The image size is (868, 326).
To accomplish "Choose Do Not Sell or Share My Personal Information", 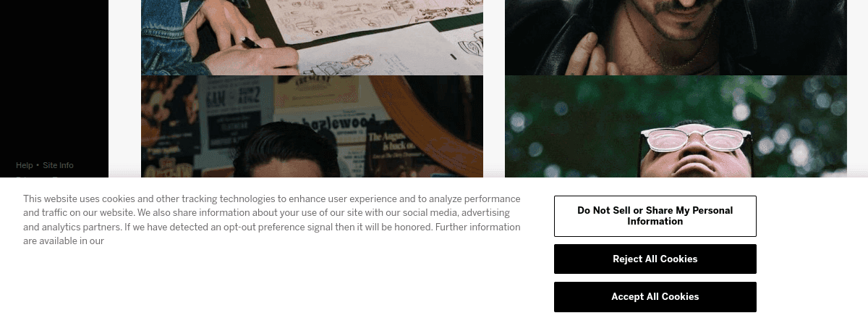I will point(655,216).
